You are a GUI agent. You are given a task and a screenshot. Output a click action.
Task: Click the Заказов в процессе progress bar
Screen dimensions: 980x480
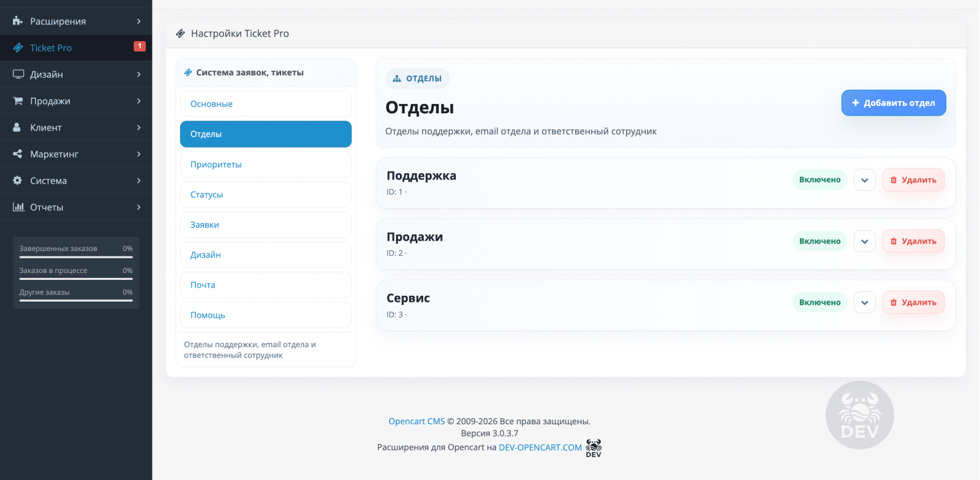(x=76, y=279)
